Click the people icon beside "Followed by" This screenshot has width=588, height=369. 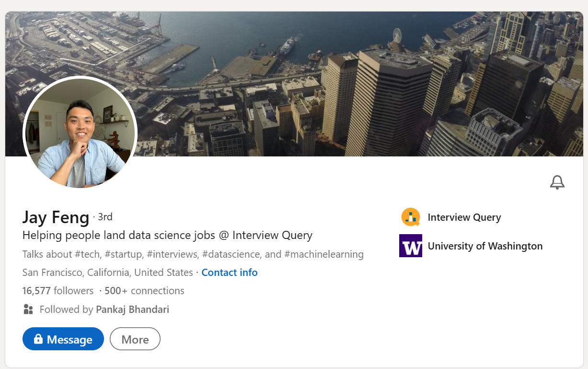(28, 309)
